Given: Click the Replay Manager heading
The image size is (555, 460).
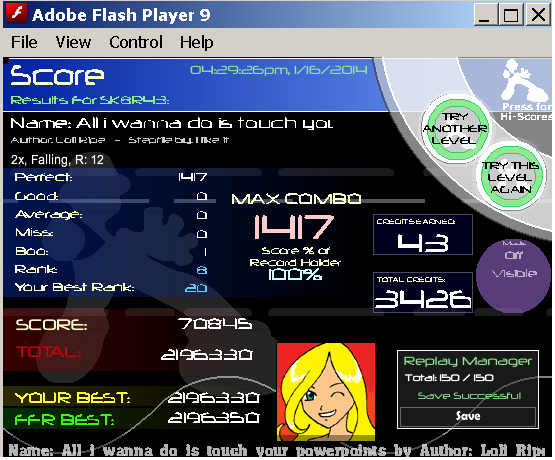Looking at the screenshot, I should [468, 361].
